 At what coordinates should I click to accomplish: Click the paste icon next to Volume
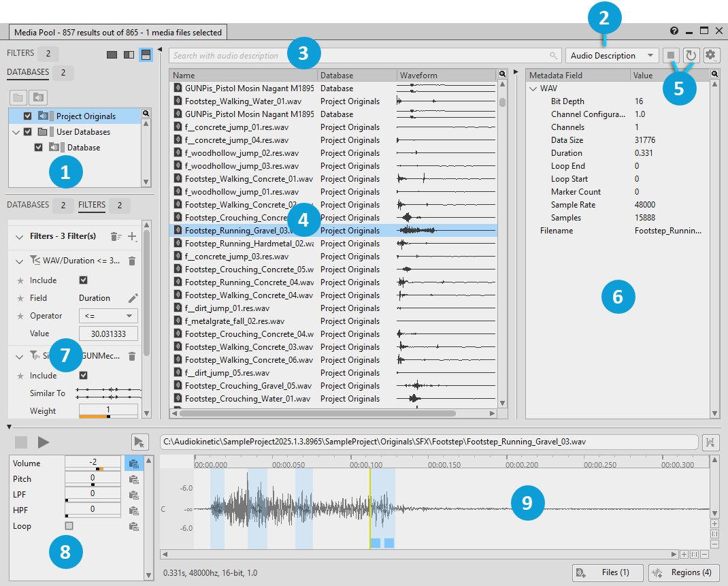pyautogui.click(x=133, y=463)
